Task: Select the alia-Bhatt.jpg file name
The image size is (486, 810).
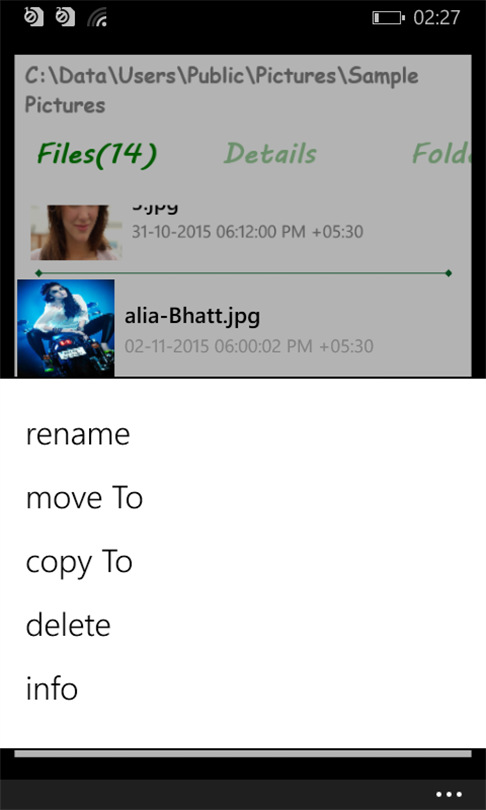Action: click(192, 316)
